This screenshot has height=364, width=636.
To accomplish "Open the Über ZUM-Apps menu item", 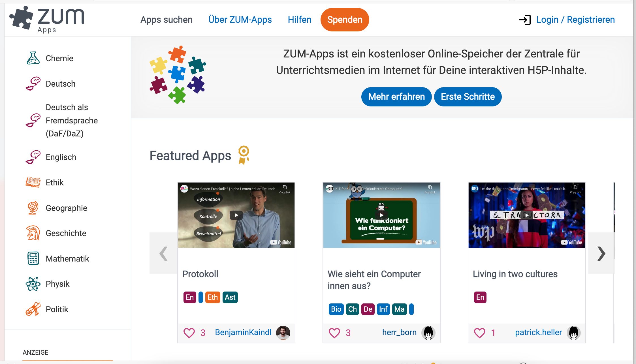I will coord(240,20).
